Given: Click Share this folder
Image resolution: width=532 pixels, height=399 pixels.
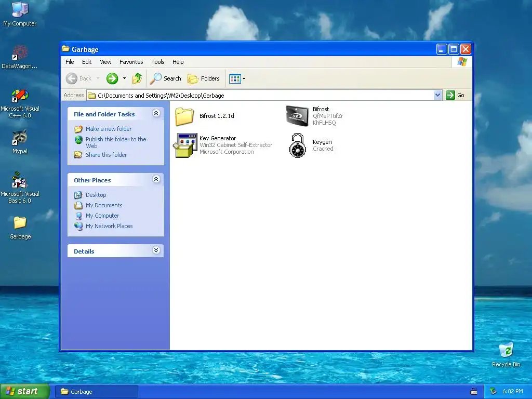Looking at the screenshot, I should 106,155.
